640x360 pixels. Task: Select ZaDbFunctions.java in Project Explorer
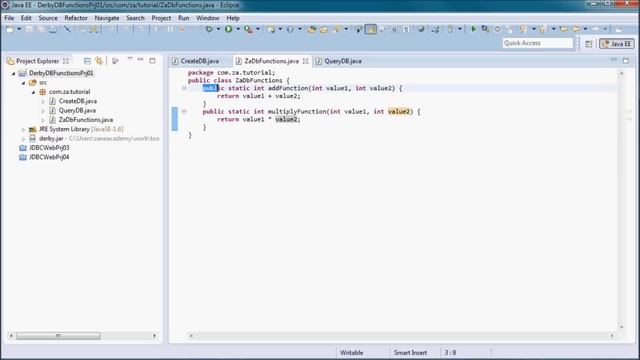point(86,120)
